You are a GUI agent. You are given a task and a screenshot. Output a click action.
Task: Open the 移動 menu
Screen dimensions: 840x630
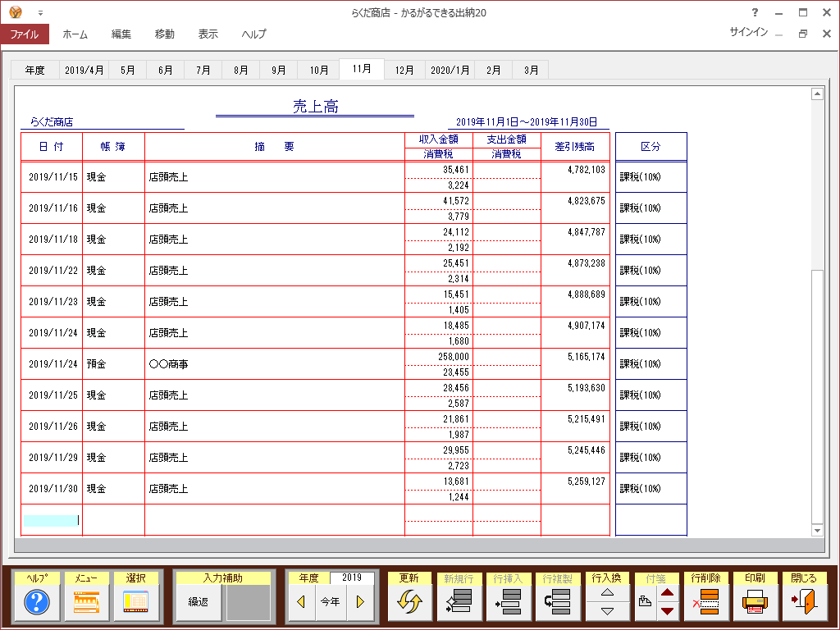(x=164, y=34)
